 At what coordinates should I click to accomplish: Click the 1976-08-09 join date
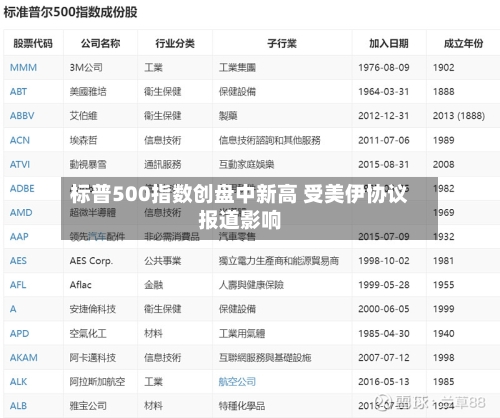(384, 68)
